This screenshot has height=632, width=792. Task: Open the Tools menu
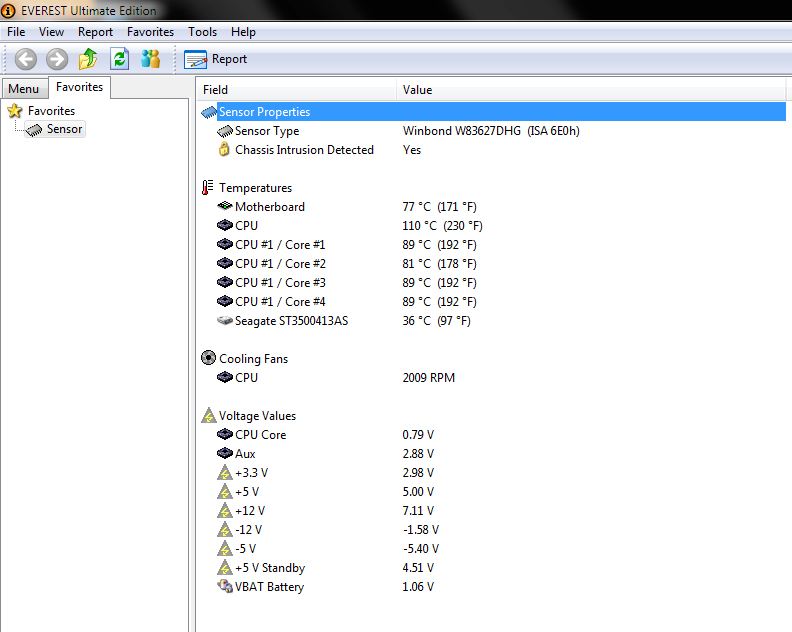tap(202, 32)
